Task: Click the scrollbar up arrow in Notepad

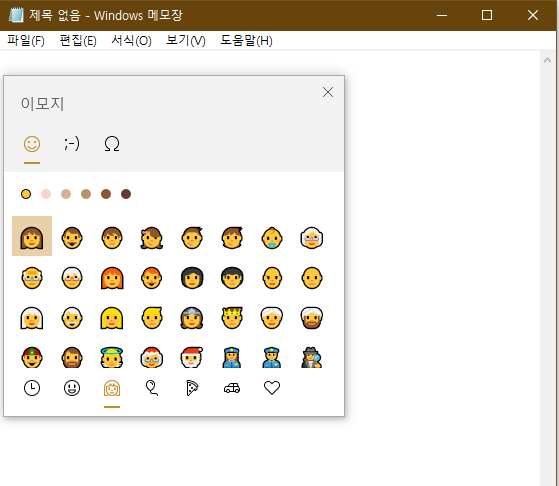Action: [548, 60]
